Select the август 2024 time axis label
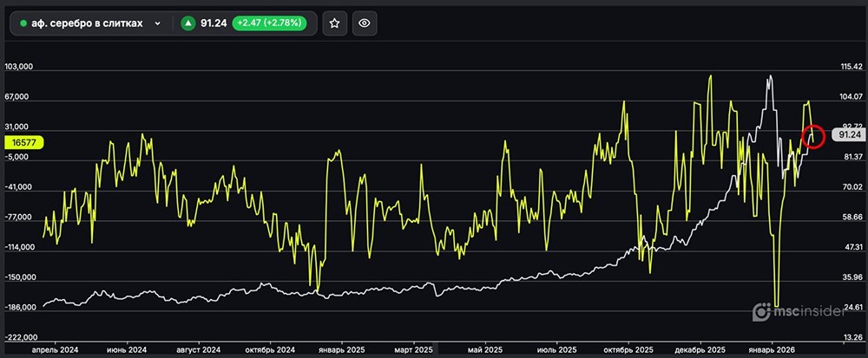Screen dimensions: 868x358 199,350
